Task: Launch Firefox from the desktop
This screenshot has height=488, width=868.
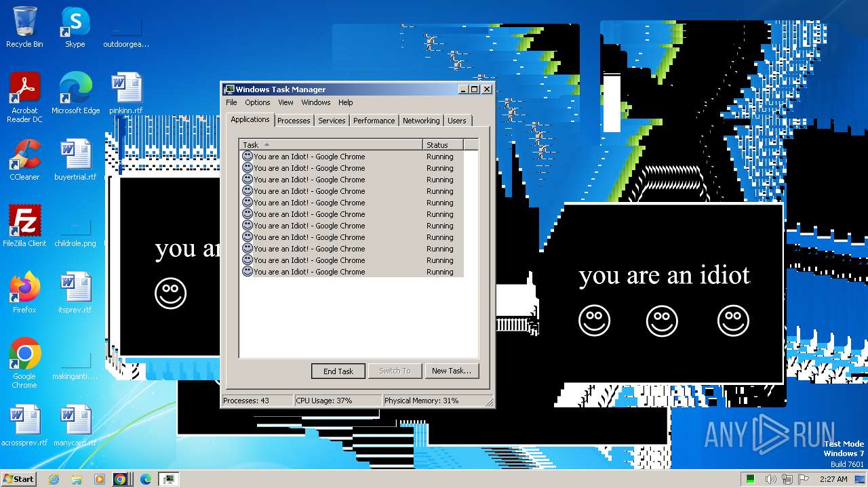Action: click(x=24, y=293)
